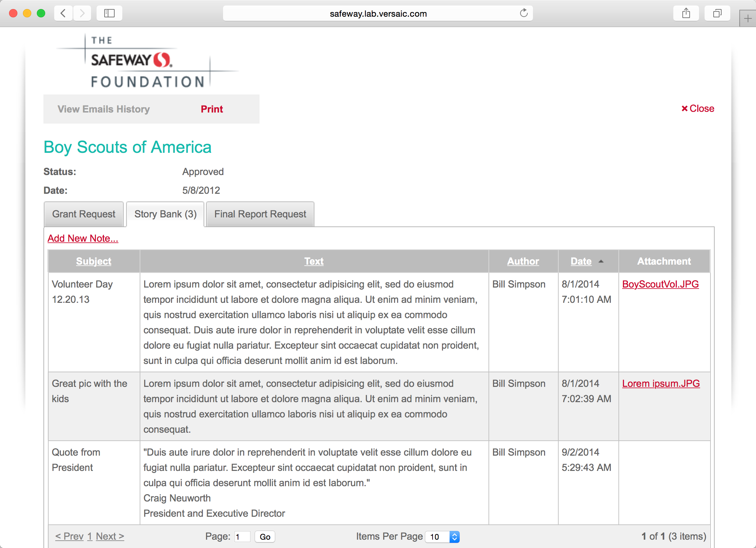Screen dimensions: 756x548
Task: Sort the table by Author
Action: click(523, 261)
